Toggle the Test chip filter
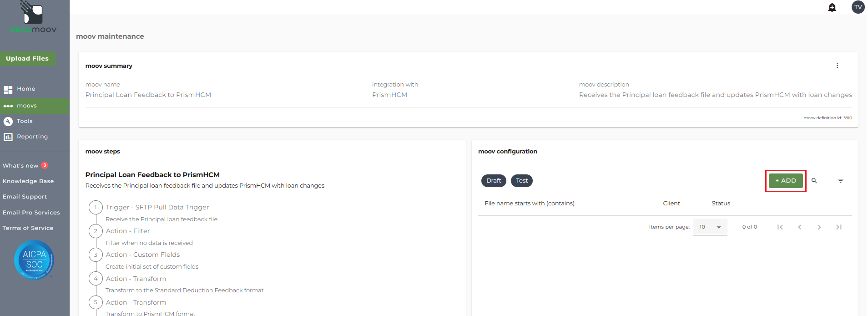The width and height of the screenshot is (868, 316). coord(522,181)
